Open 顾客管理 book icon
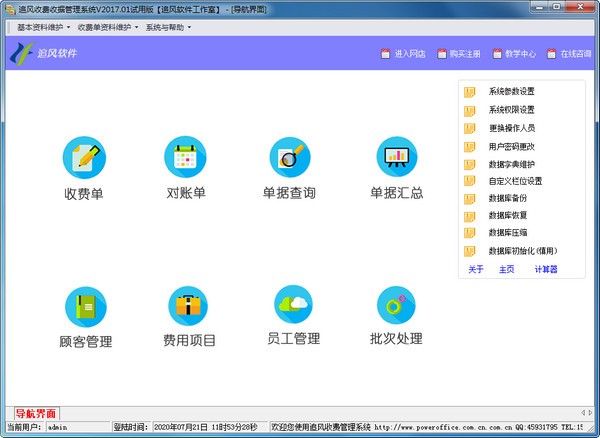 pyautogui.click(x=85, y=306)
